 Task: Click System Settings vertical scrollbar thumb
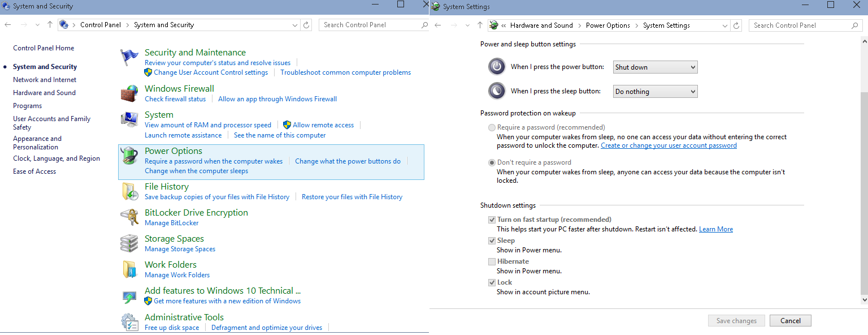point(863,192)
